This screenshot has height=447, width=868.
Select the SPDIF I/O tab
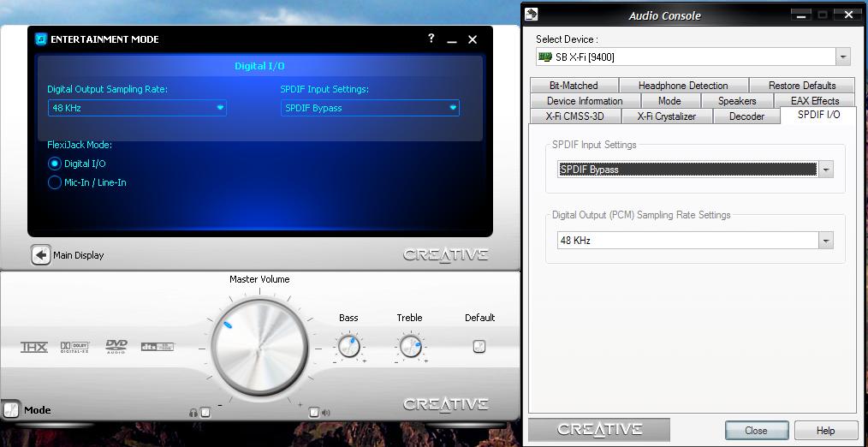pyautogui.click(x=818, y=115)
